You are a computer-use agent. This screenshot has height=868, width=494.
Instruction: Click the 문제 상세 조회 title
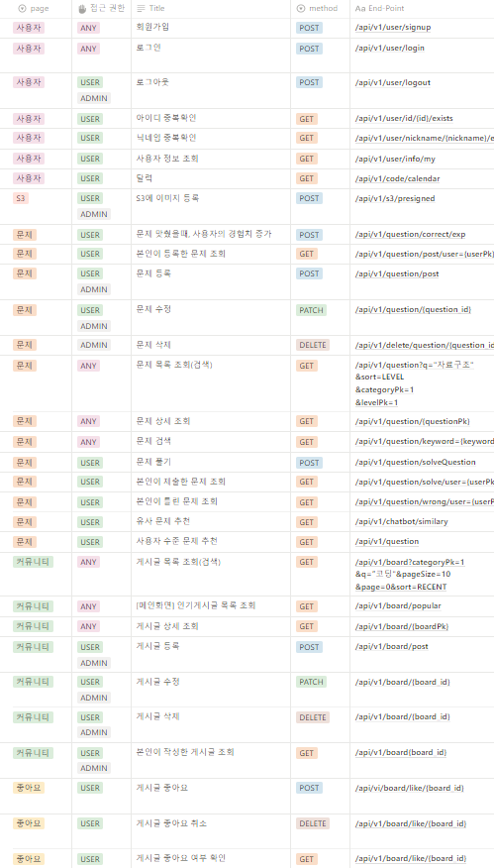pos(163,421)
